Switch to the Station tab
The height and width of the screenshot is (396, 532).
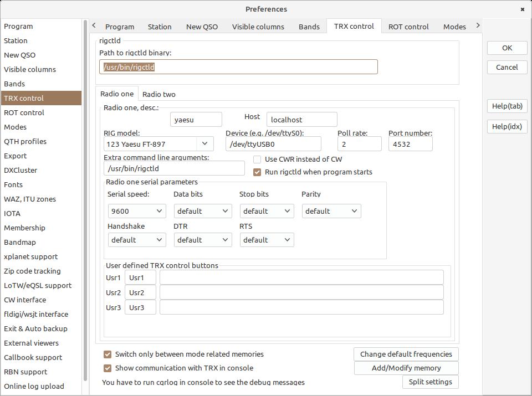point(160,27)
